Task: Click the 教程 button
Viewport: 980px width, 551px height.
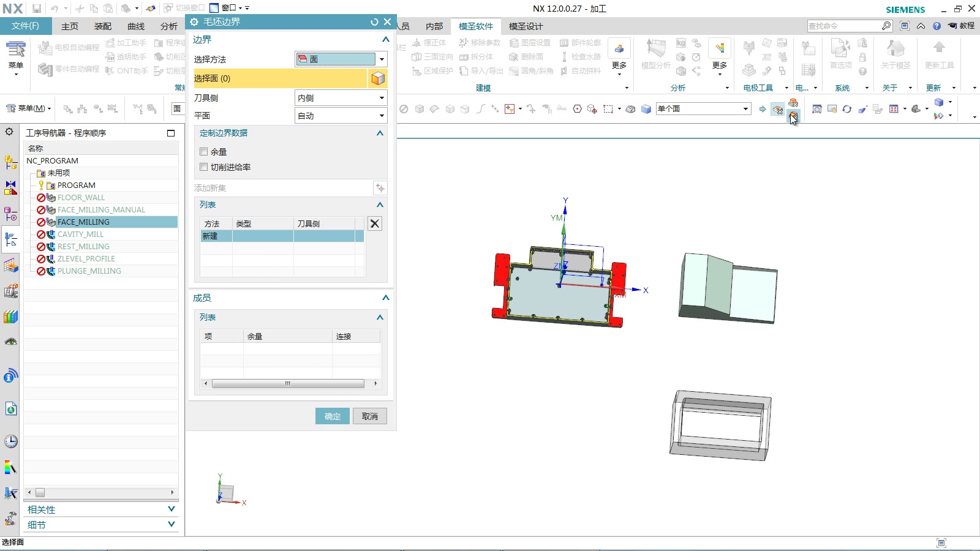Action: click(x=961, y=26)
